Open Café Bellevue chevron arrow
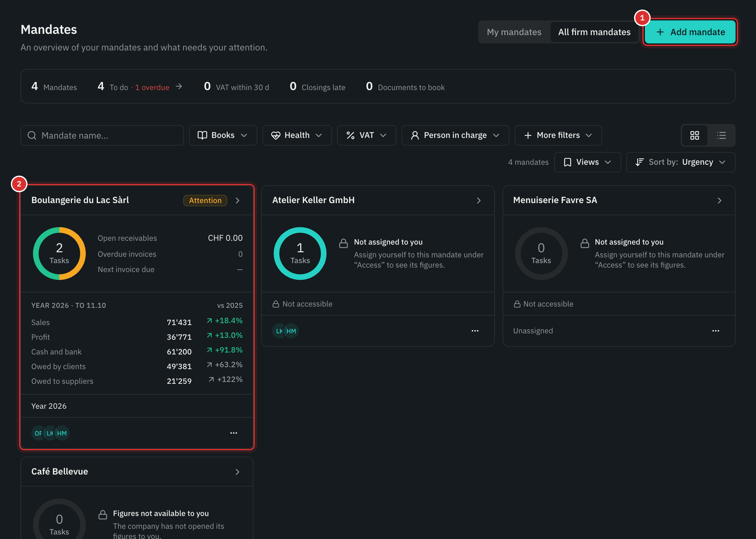 click(x=238, y=472)
